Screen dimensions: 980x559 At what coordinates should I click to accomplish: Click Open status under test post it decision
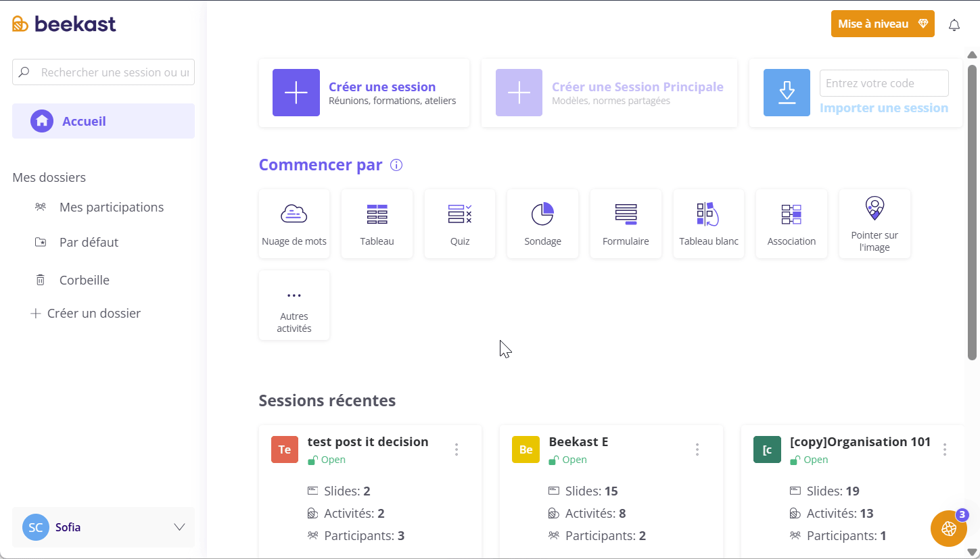[333, 460]
